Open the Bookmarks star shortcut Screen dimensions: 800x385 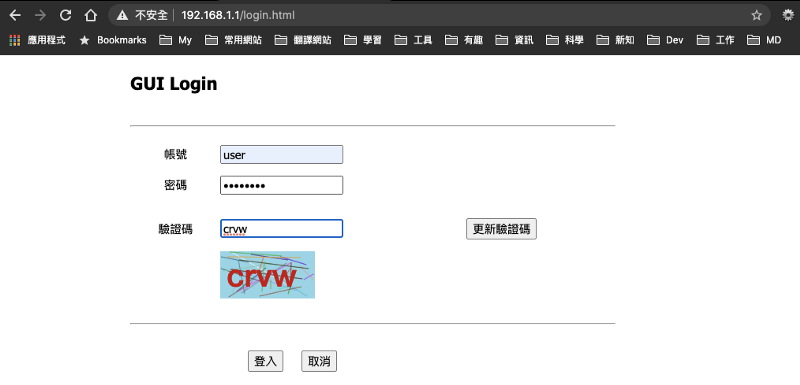click(113, 40)
